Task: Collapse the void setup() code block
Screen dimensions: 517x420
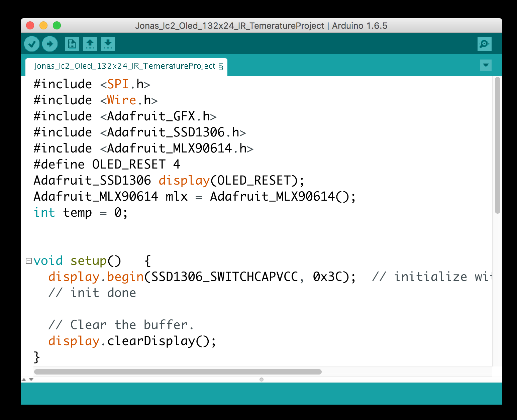Action: [29, 261]
